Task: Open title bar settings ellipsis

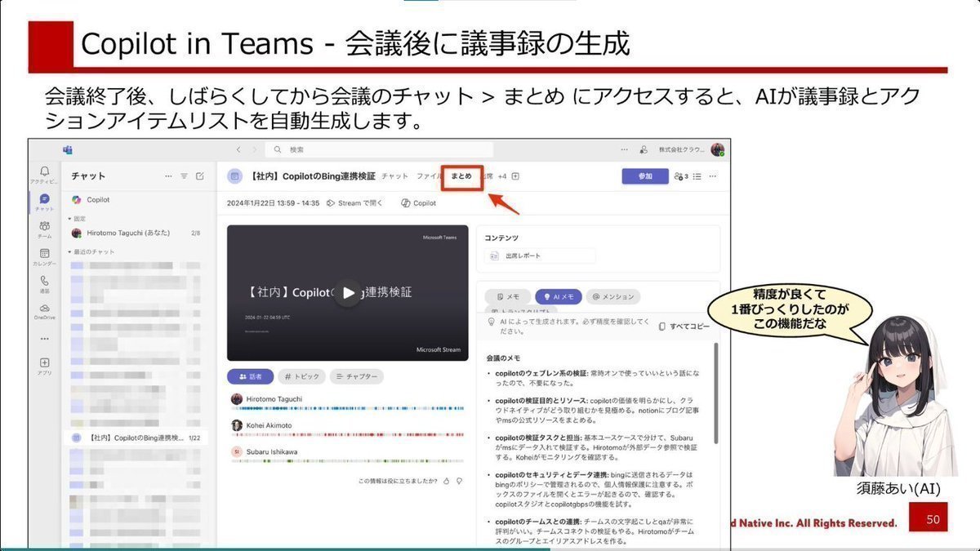Action: click(x=625, y=149)
